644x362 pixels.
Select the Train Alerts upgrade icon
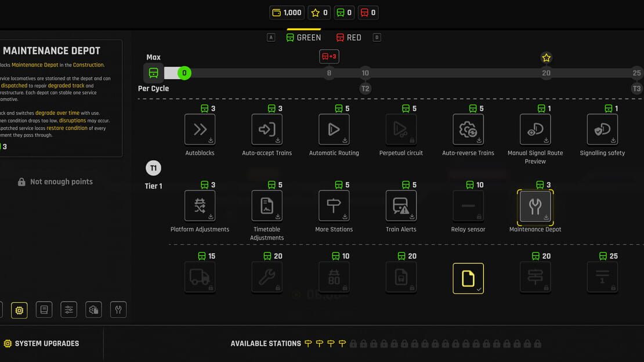pos(401,206)
